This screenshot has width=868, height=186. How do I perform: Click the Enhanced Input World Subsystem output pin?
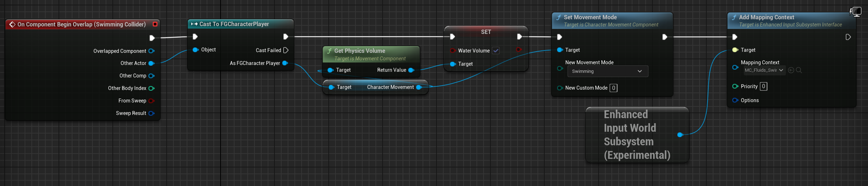point(680,135)
